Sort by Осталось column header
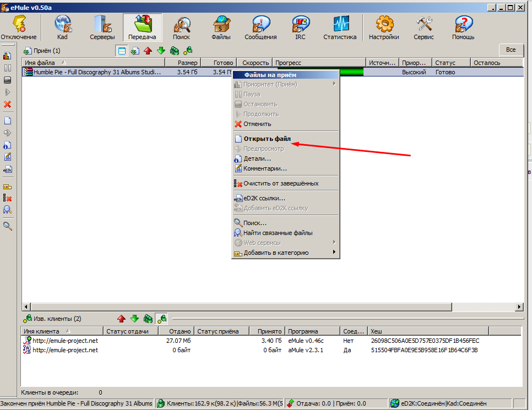 point(497,63)
